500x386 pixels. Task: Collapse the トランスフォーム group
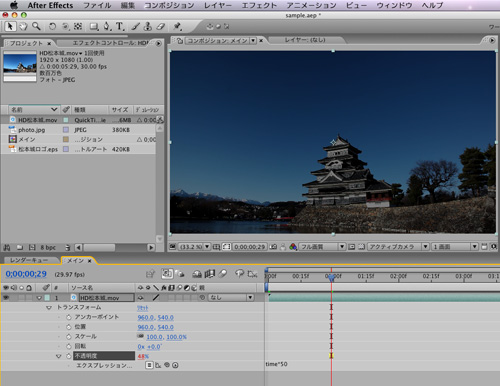coord(49,307)
